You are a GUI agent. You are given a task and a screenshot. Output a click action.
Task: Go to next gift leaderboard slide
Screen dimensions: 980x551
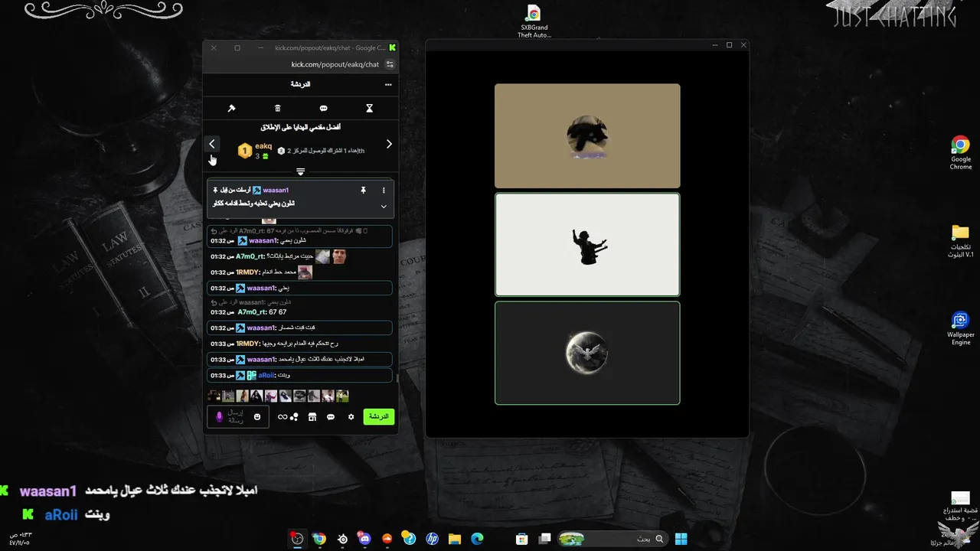pyautogui.click(x=389, y=144)
